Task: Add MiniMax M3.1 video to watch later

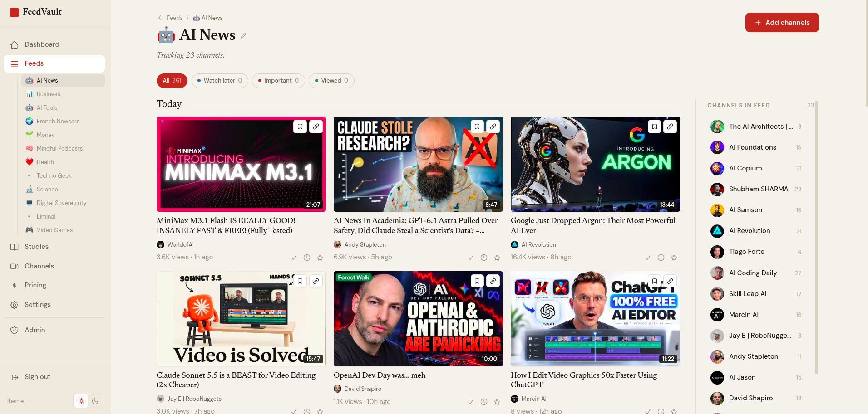Action: (307, 258)
